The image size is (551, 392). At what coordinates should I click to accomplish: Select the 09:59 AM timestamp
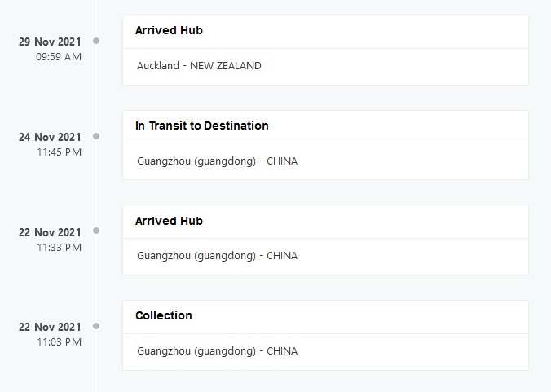pos(59,57)
